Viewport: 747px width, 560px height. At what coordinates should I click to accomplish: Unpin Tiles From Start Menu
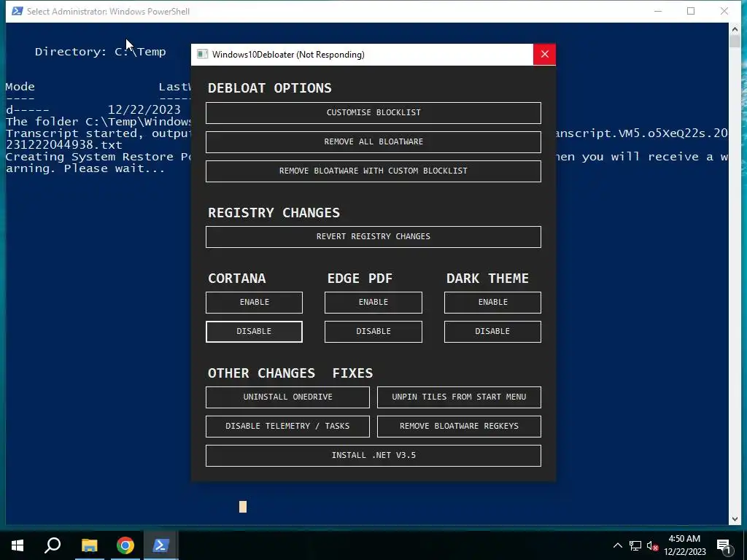pyautogui.click(x=459, y=397)
